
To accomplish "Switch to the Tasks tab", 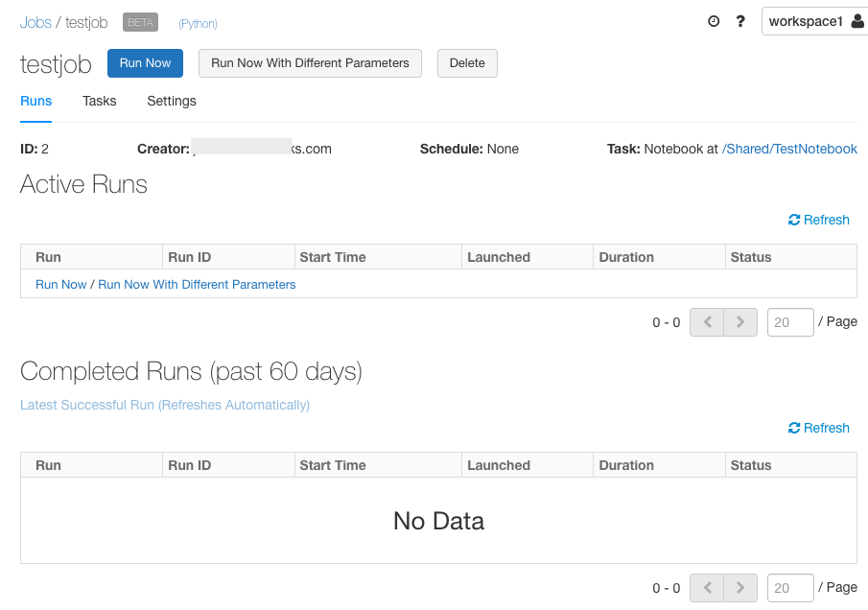I will (100, 101).
